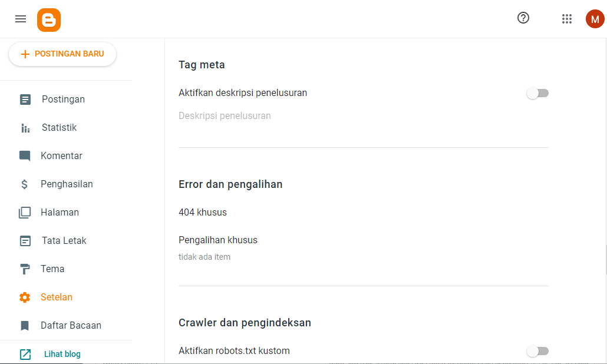Open the 404 khusus setting
Screen dimensions: 607x364
pyautogui.click(x=203, y=213)
